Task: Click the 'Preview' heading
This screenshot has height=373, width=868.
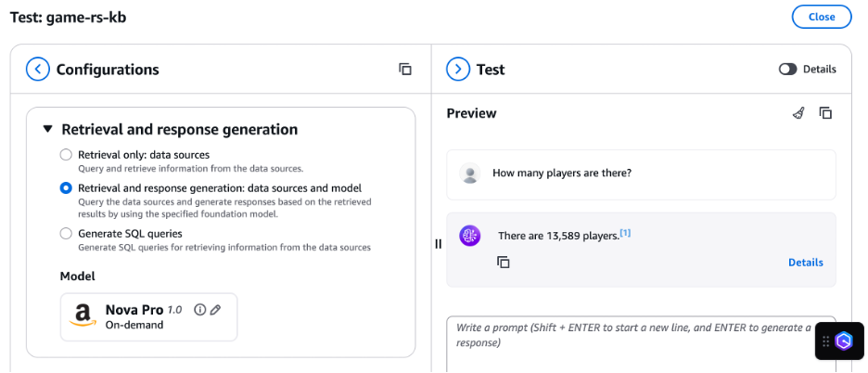Action: coord(472,113)
